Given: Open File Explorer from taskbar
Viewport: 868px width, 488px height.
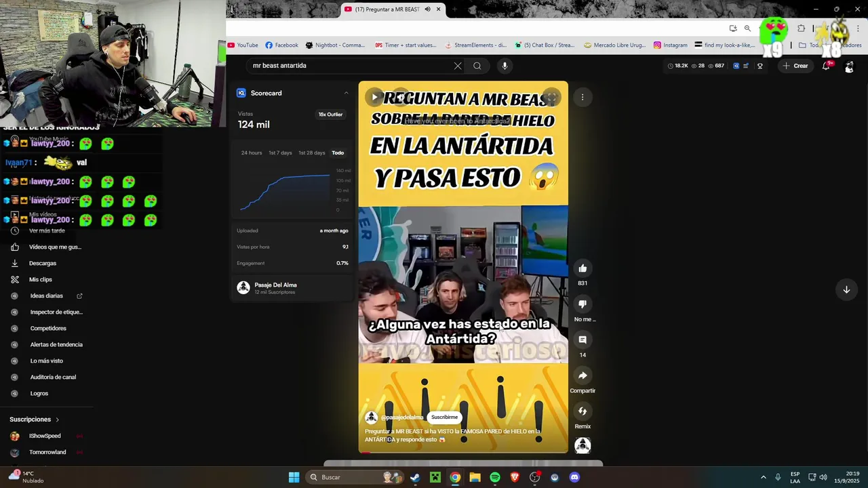Looking at the screenshot, I should click(x=475, y=477).
